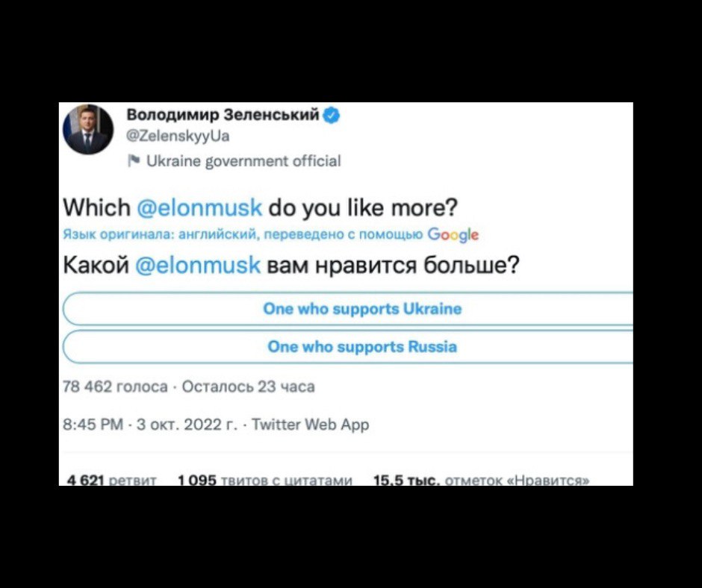Click the 'Осталось 23 часа' remaining time
Image resolution: width=702 pixels, height=588 pixels.
(249, 387)
